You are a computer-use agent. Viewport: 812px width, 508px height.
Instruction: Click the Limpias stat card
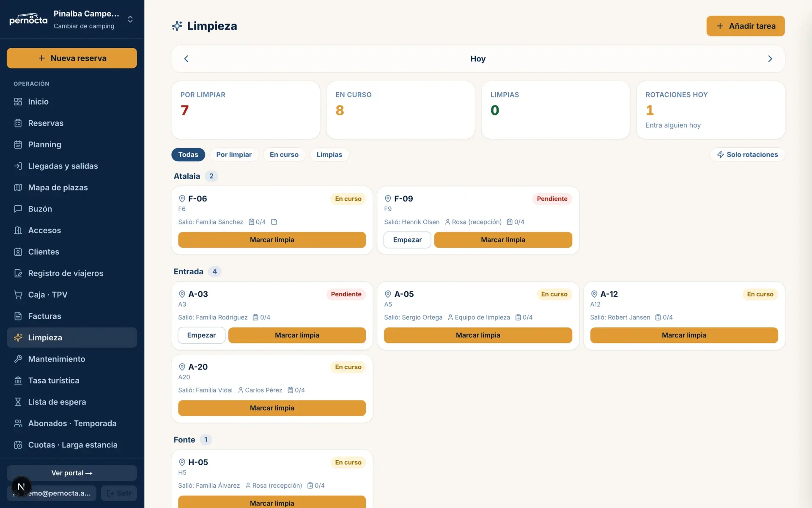click(556, 110)
